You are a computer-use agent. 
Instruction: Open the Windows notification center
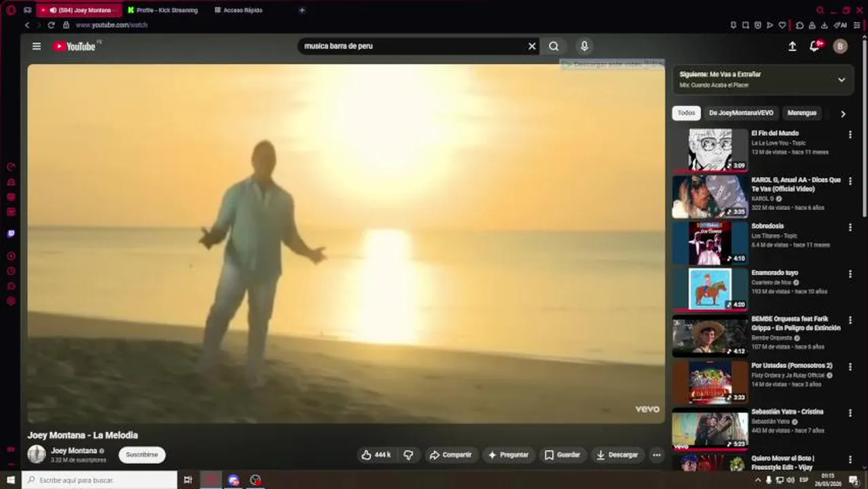click(x=854, y=480)
